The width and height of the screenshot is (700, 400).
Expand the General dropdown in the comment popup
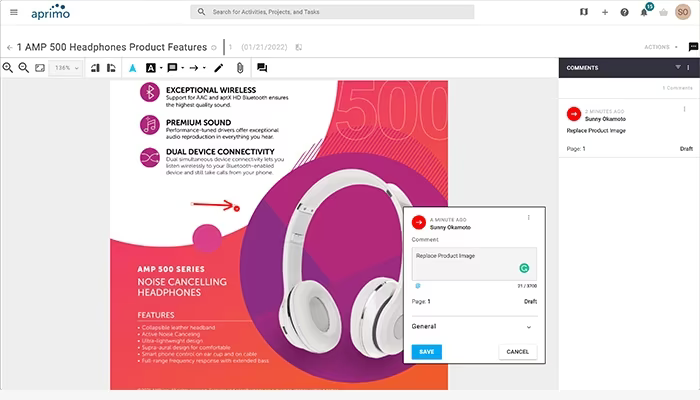[x=474, y=327]
